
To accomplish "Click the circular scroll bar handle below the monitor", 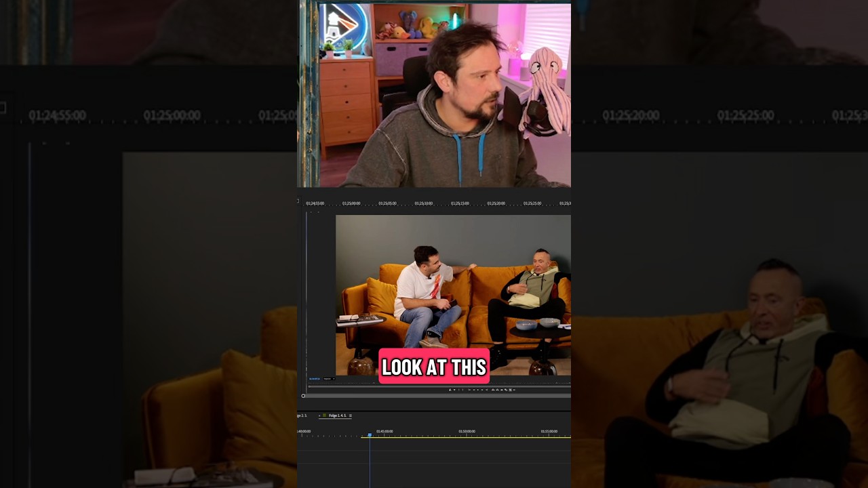I will [303, 396].
